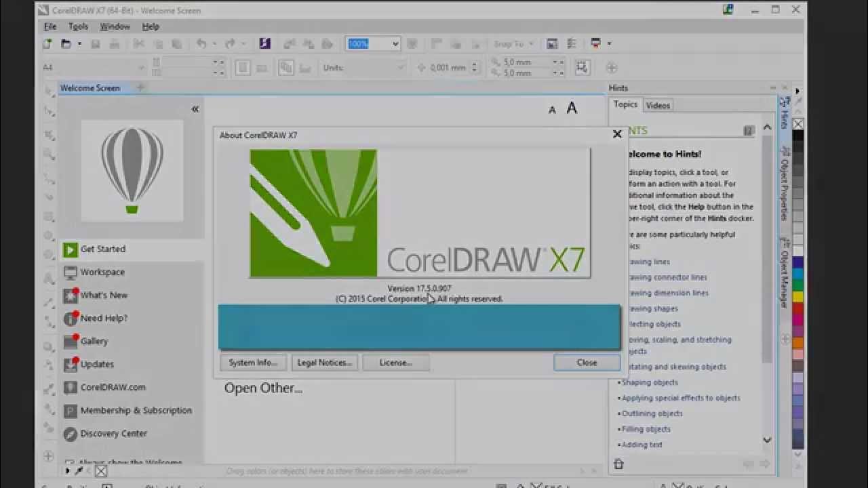Click Close button in About dialog

(x=587, y=363)
